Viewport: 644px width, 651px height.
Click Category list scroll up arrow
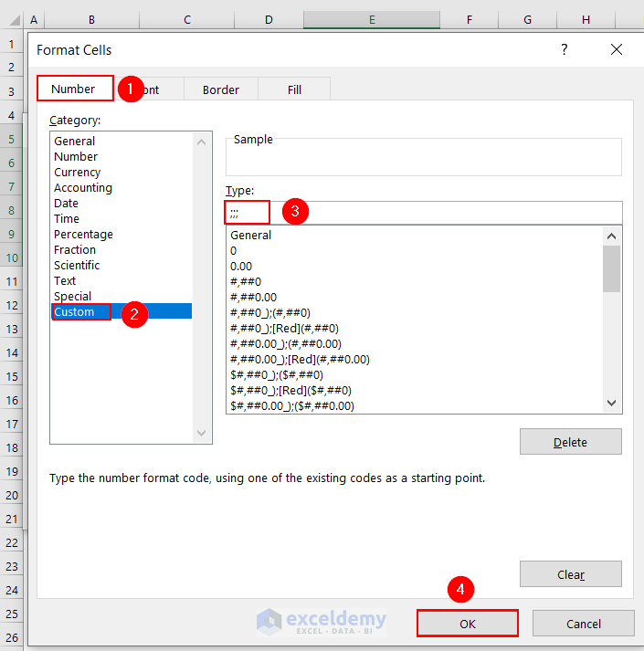[202, 142]
